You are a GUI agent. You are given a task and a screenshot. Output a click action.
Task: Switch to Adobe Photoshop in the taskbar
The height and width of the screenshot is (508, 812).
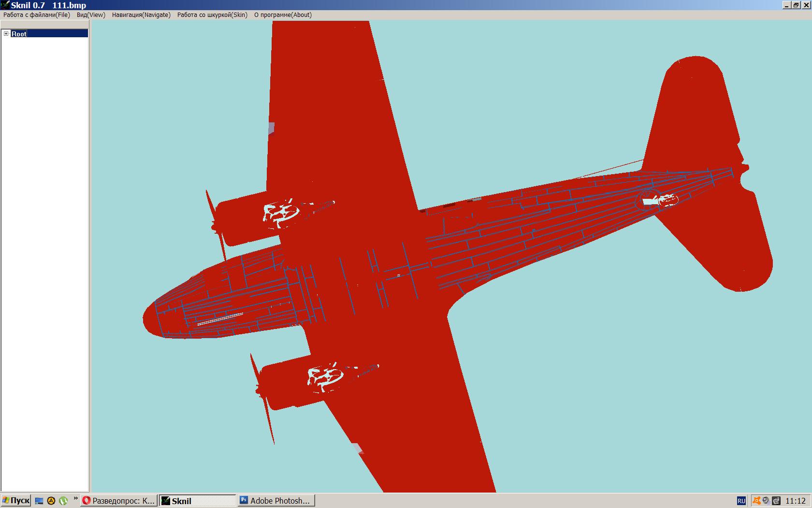pos(276,501)
